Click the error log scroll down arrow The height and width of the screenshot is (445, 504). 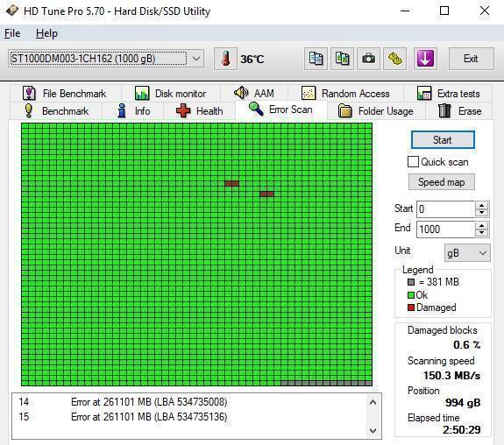(373, 430)
